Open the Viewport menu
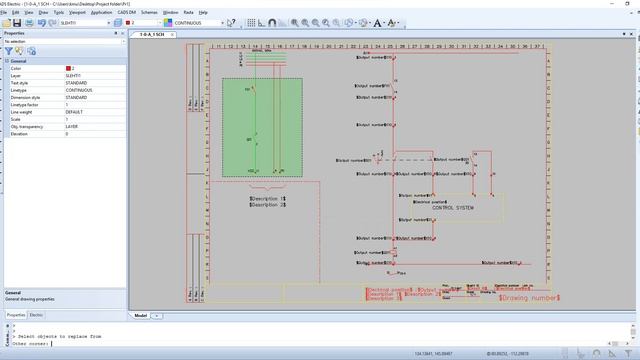 [77, 13]
